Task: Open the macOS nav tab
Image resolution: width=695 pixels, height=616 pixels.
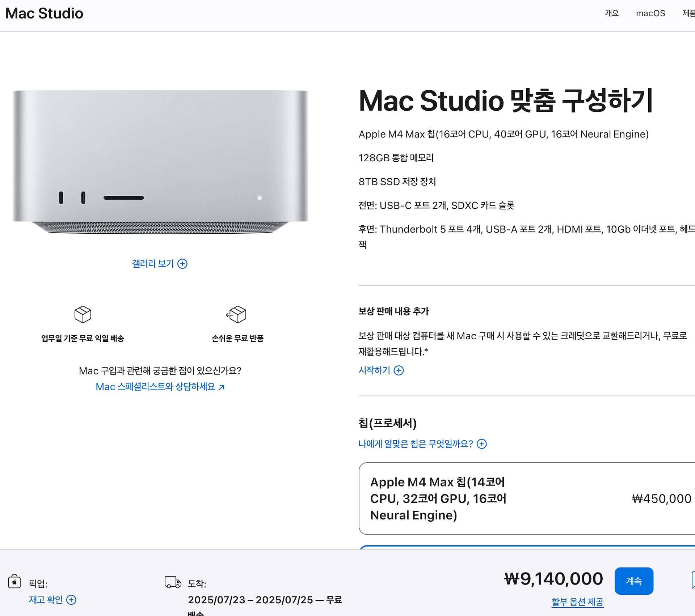Action: point(650,13)
